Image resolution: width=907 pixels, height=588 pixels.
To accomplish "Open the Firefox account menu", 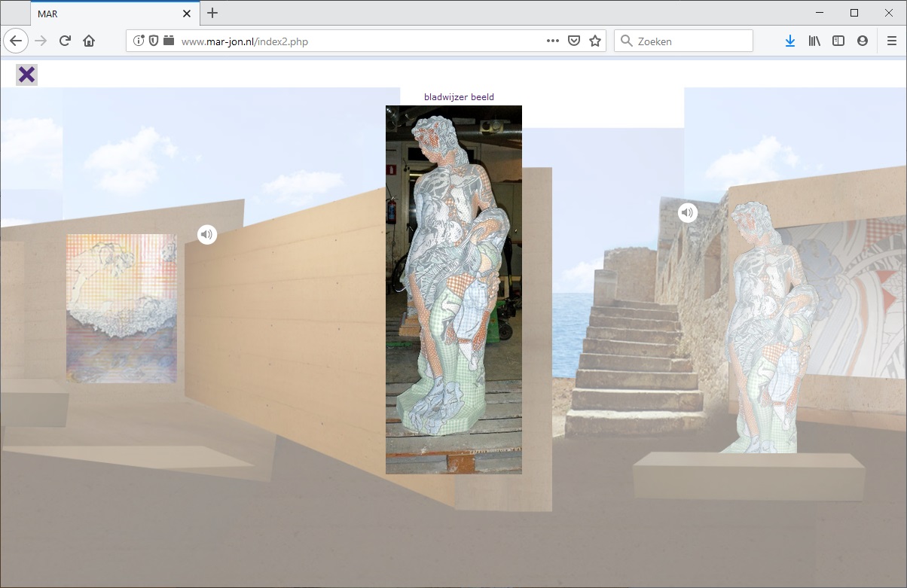I will coord(863,41).
